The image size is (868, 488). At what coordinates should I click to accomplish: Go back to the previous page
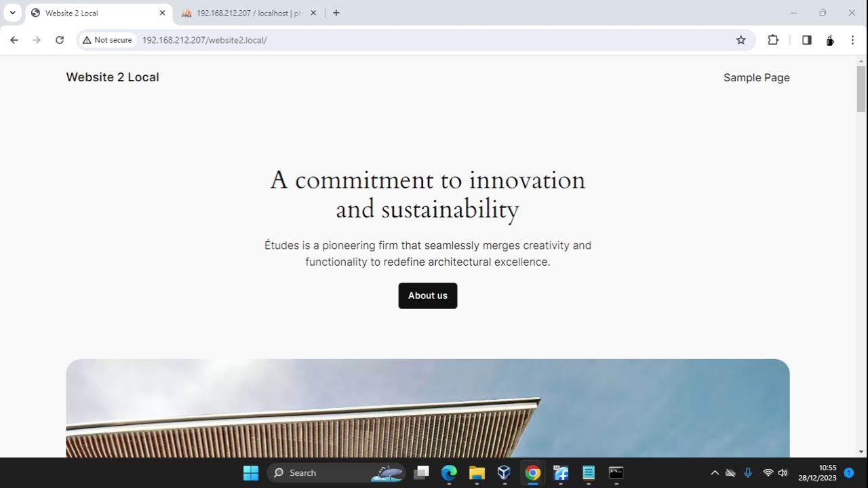14,40
